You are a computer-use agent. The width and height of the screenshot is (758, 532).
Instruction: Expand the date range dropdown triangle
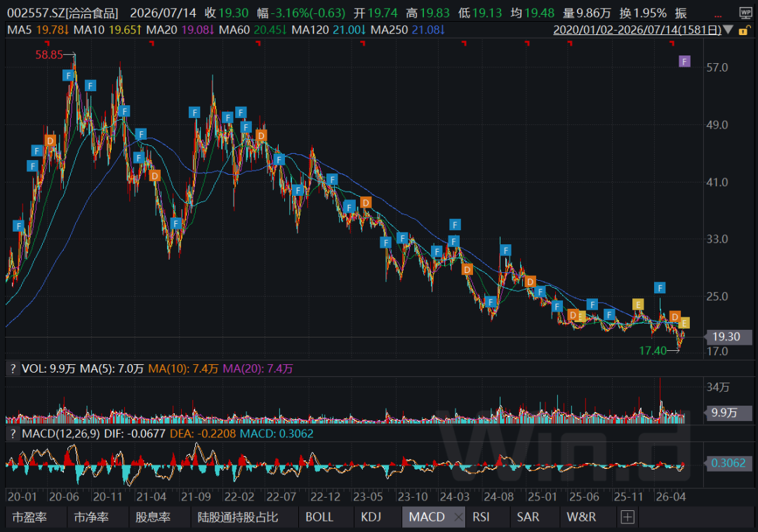point(728,30)
